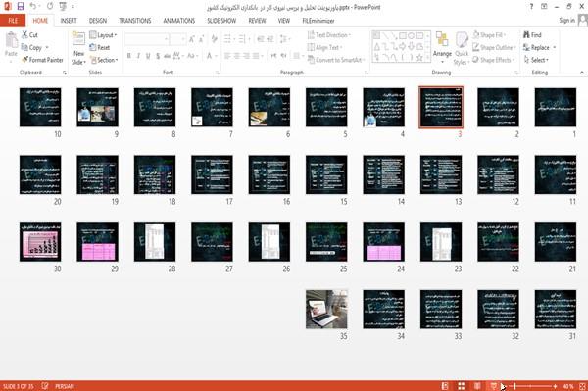This screenshot has height=391, width=588.
Task: Open Quick Styles gallery
Action: [x=462, y=48]
